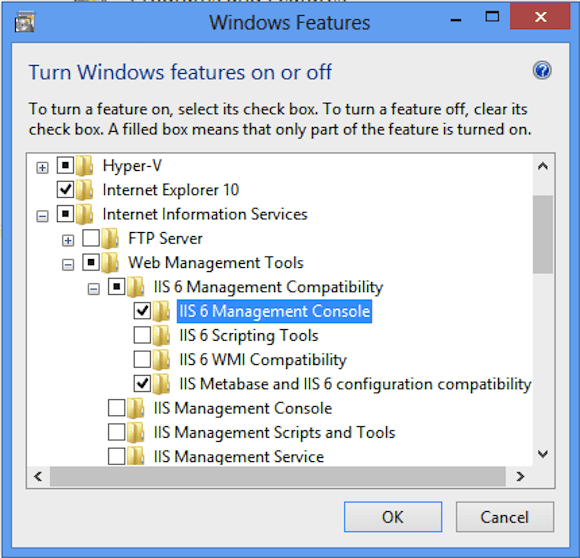Collapse the IIS 6 Management Compatibility node
This screenshot has width=580, height=558.
(x=93, y=289)
